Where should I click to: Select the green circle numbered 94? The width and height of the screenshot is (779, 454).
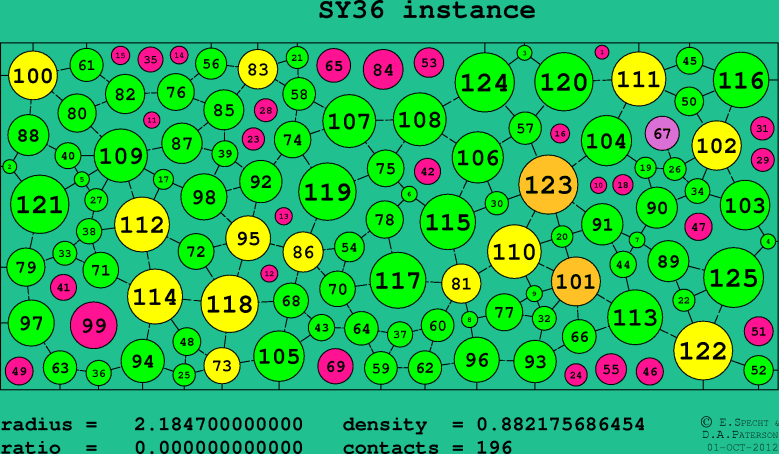[x=143, y=361]
